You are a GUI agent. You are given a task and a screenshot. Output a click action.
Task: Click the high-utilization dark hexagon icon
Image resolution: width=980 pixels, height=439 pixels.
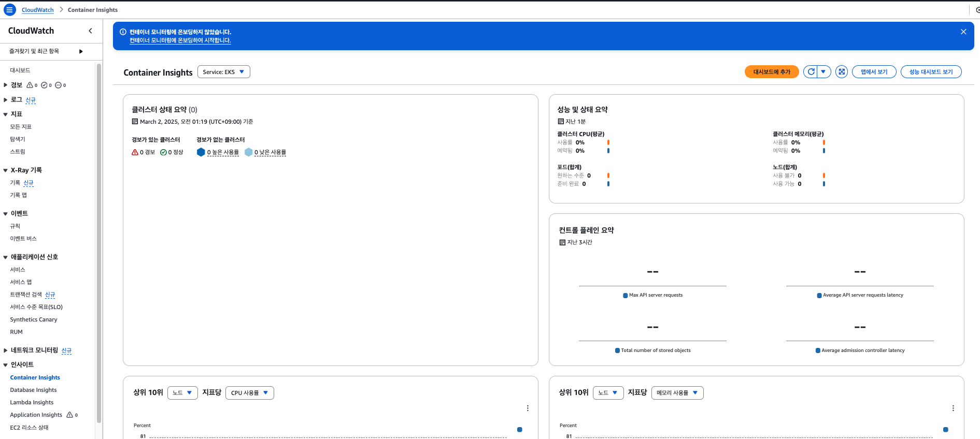tap(201, 152)
